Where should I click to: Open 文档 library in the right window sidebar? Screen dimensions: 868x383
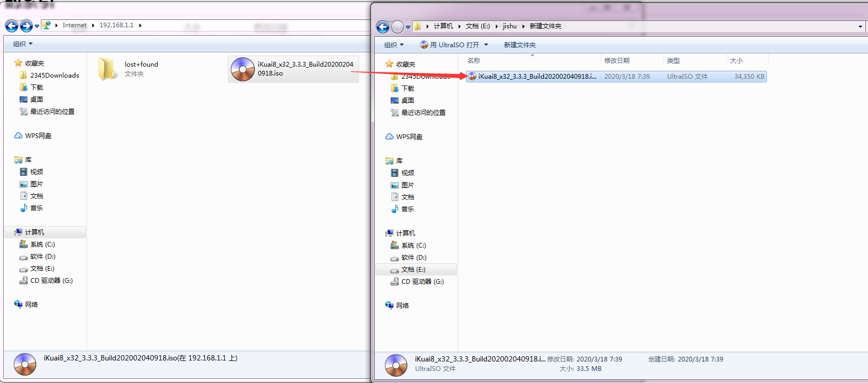[402, 197]
